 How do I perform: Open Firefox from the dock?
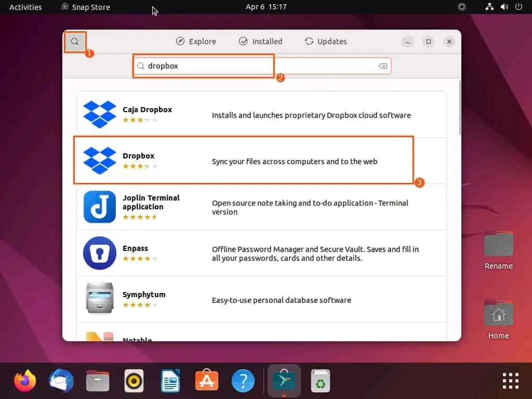[24, 380]
